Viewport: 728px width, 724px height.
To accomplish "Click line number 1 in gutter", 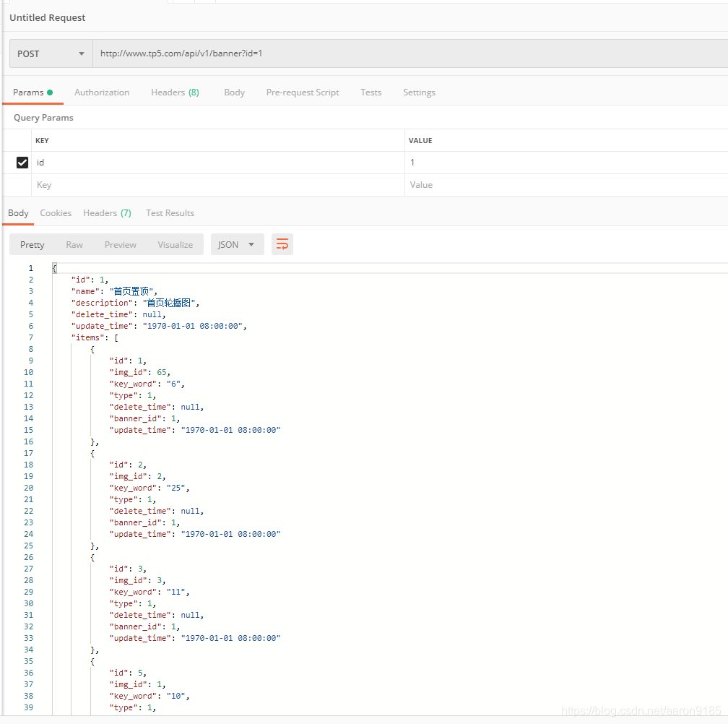I will 30,268.
